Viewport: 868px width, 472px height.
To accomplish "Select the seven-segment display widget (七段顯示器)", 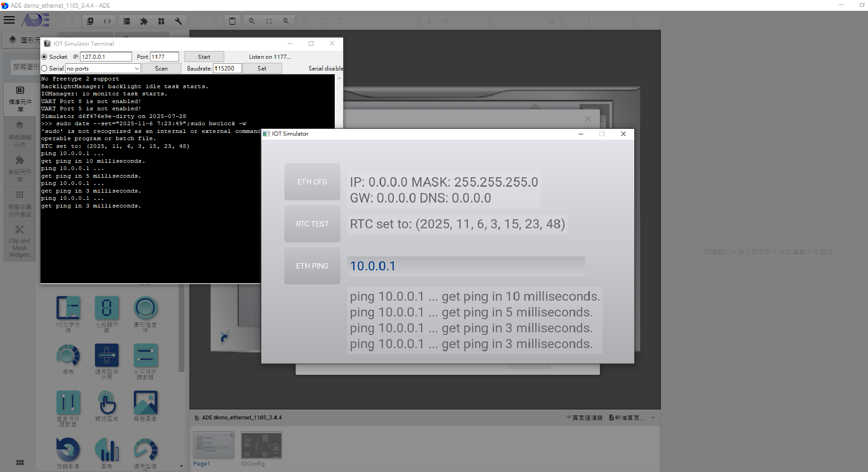I will point(107,308).
